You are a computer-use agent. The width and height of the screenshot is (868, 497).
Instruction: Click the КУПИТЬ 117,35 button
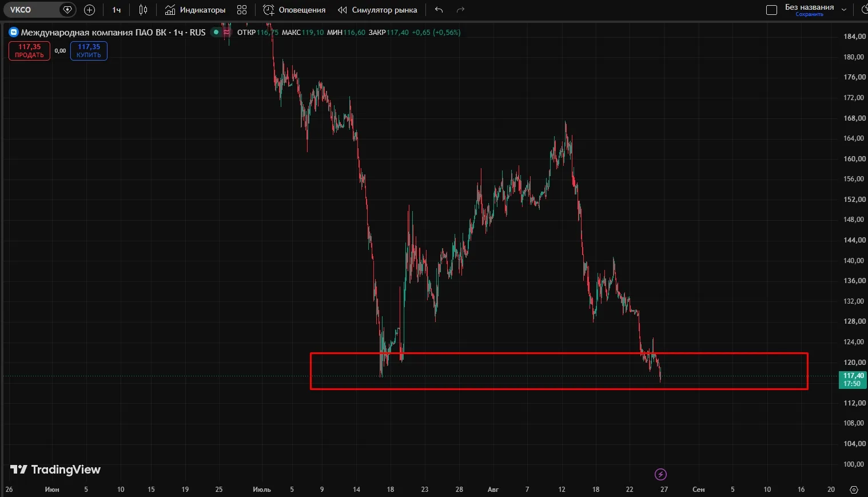89,51
